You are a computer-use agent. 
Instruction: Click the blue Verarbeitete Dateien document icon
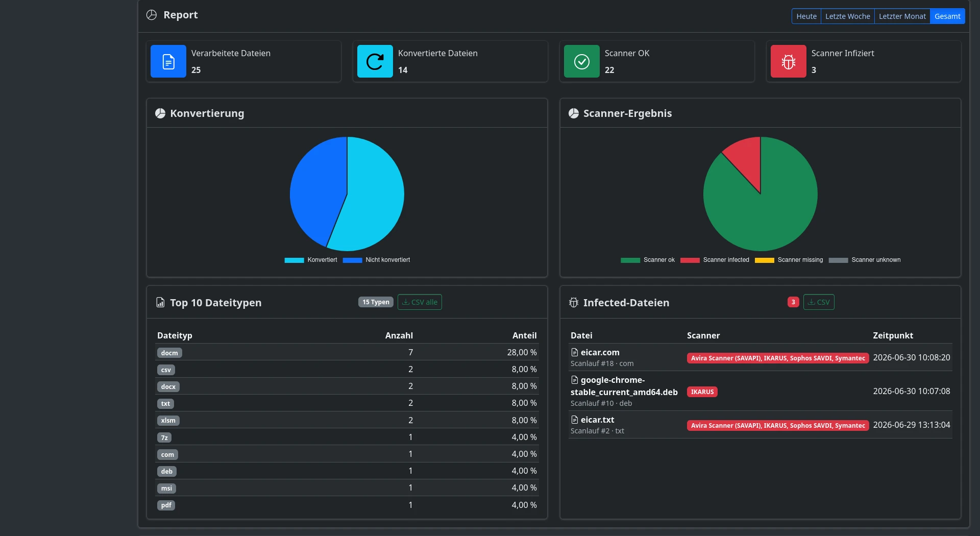[168, 61]
